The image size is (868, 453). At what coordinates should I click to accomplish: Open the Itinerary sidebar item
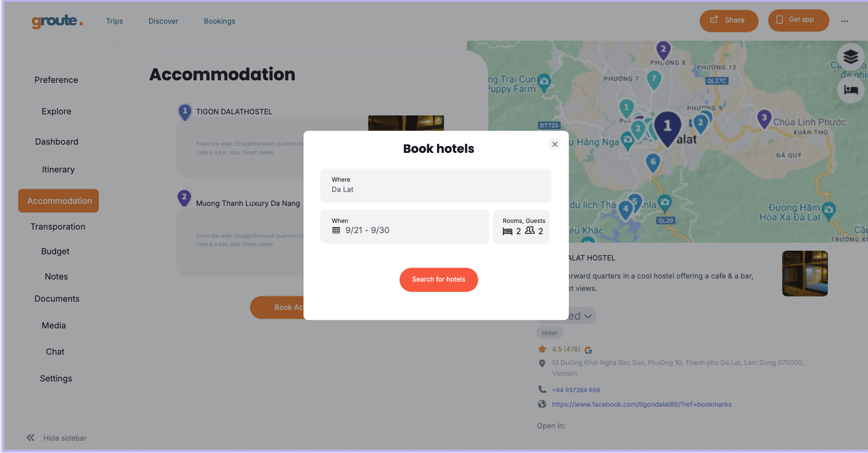coord(58,169)
